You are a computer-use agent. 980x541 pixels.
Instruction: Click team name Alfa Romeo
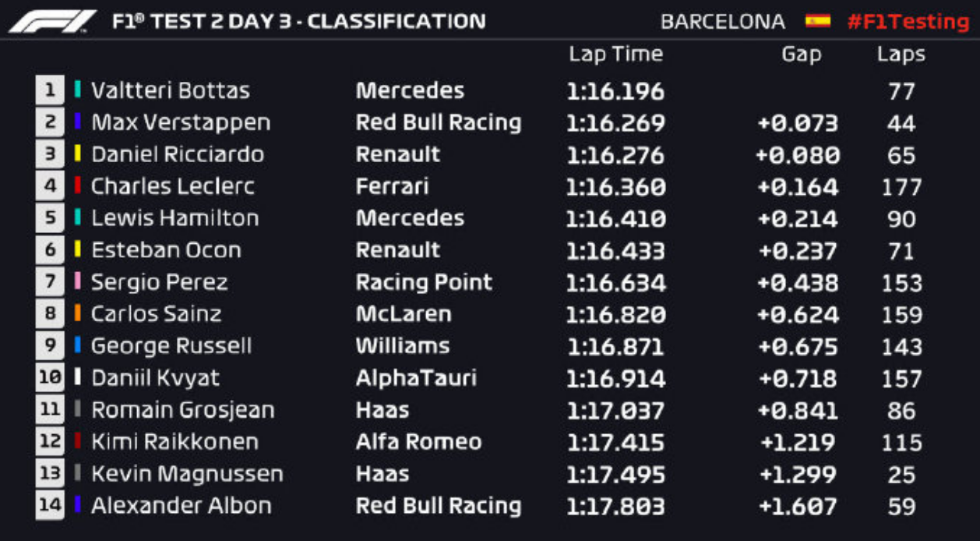[418, 442]
